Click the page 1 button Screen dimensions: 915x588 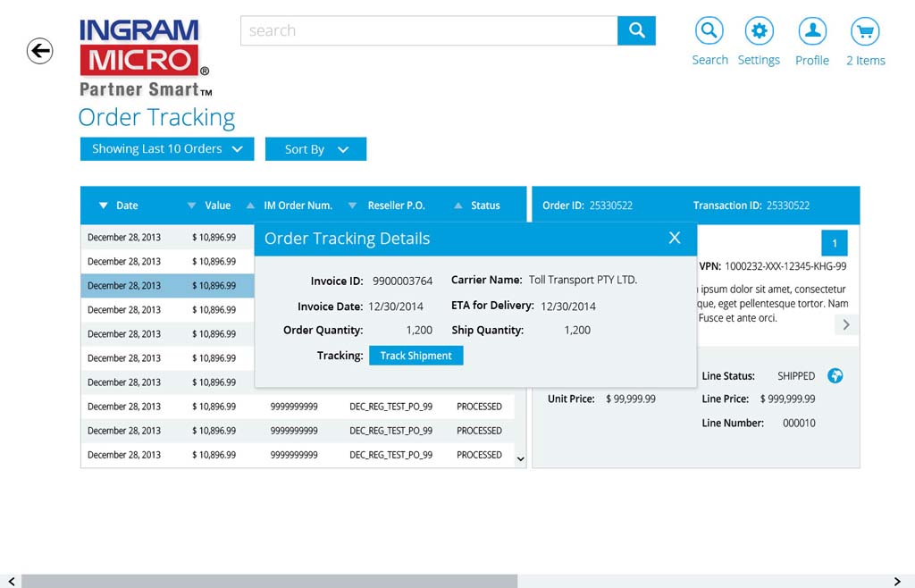[835, 243]
